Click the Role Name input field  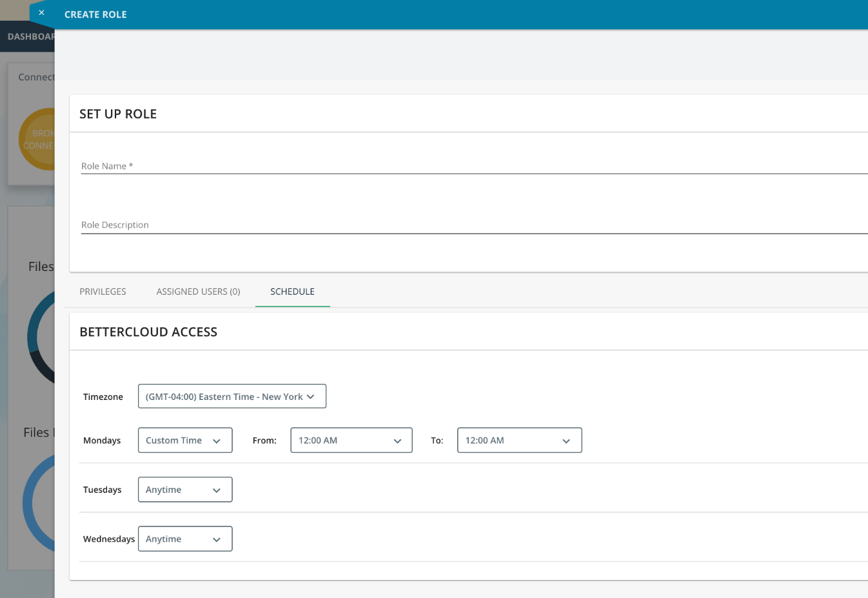(x=474, y=166)
